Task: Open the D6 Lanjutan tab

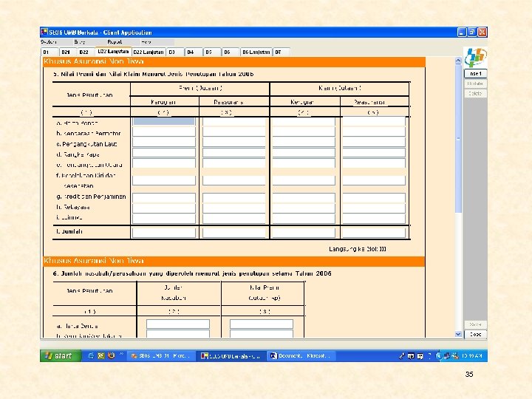Action: pos(256,52)
